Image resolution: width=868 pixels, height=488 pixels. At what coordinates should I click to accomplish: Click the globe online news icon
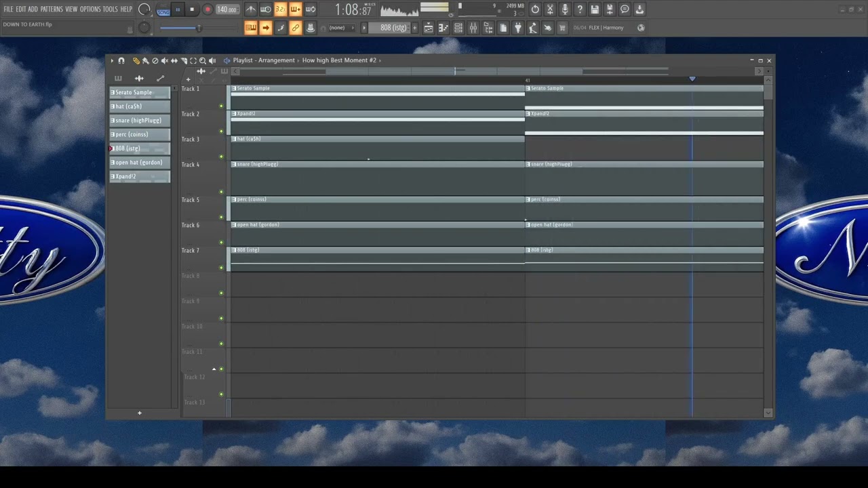(x=641, y=28)
